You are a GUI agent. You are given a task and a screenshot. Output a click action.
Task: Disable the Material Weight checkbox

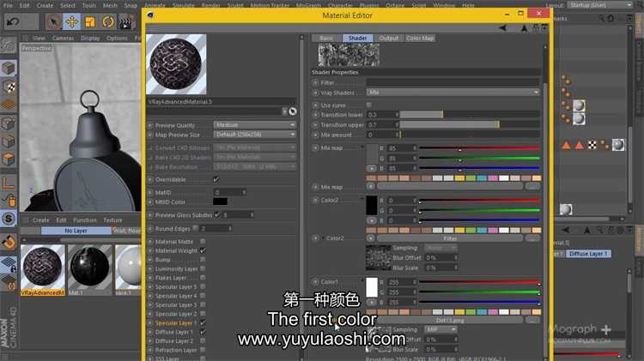tap(203, 250)
